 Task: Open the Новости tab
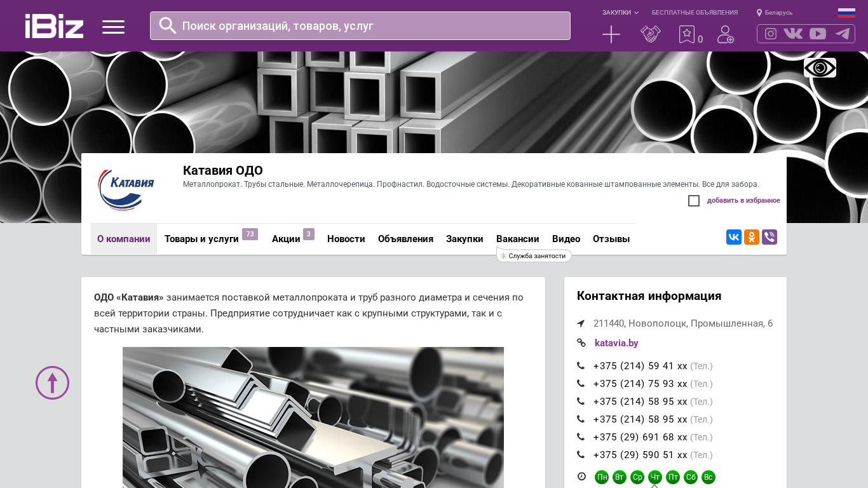tap(346, 239)
